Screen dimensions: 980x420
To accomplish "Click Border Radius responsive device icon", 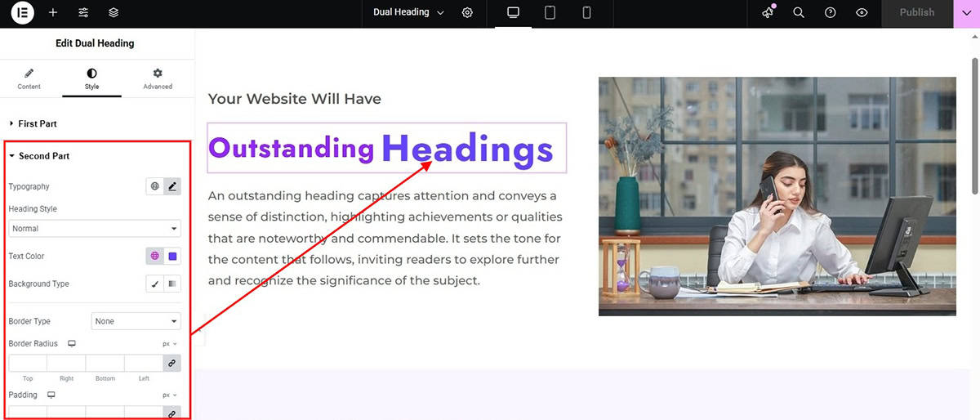I will point(72,344).
